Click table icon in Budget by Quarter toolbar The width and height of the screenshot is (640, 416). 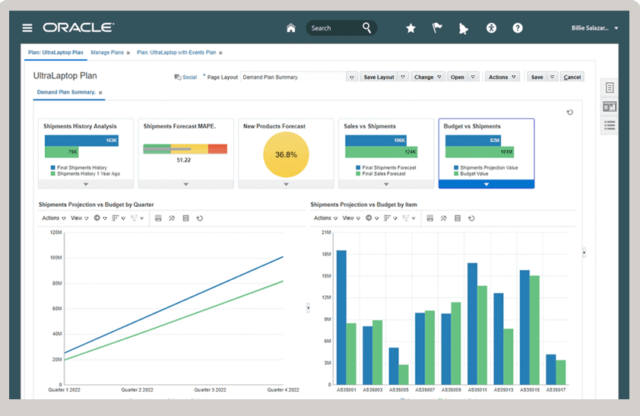click(x=186, y=218)
